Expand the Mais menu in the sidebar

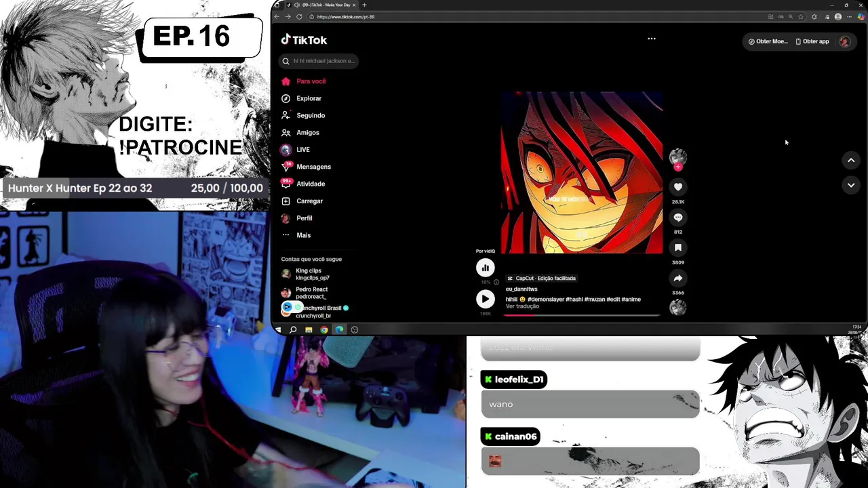pyautogui.click(x=296, y=235)
